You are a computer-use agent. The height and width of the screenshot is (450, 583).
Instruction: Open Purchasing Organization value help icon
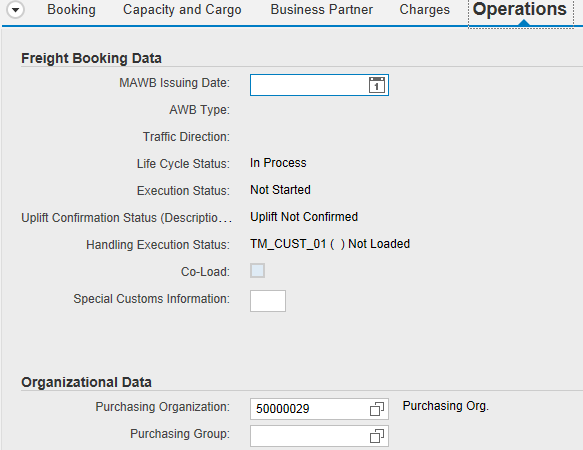(x=377, y=409)
